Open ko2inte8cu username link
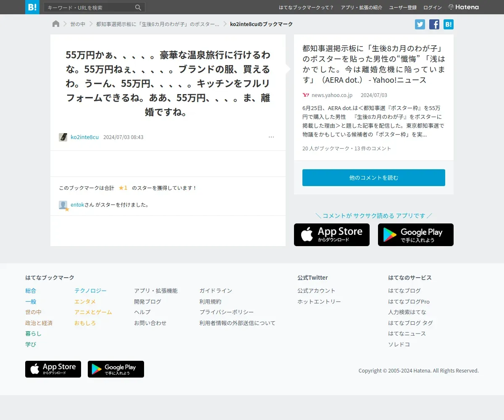Viewport: 504px width, 420px height. click(84, 137)
